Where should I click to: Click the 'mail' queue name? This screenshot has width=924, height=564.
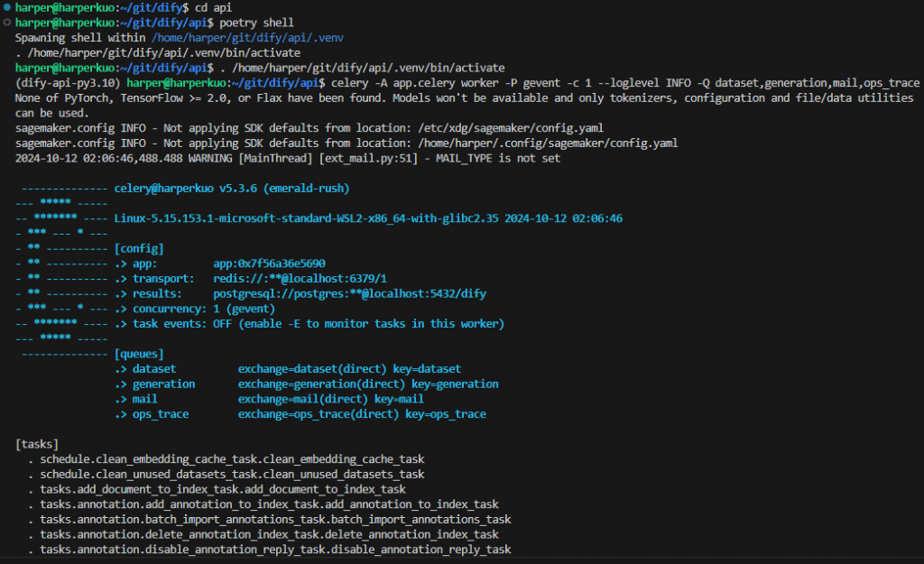[x=145, y=399]
